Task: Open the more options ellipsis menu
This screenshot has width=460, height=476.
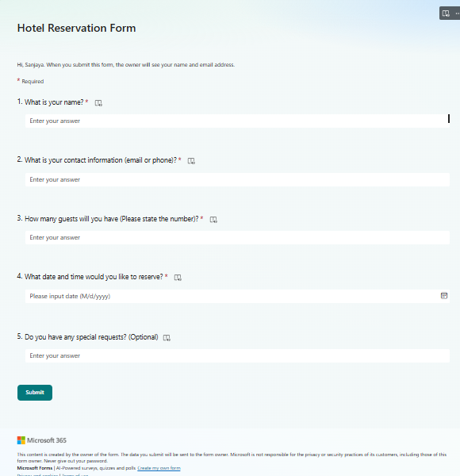Action: click(457, 13)
